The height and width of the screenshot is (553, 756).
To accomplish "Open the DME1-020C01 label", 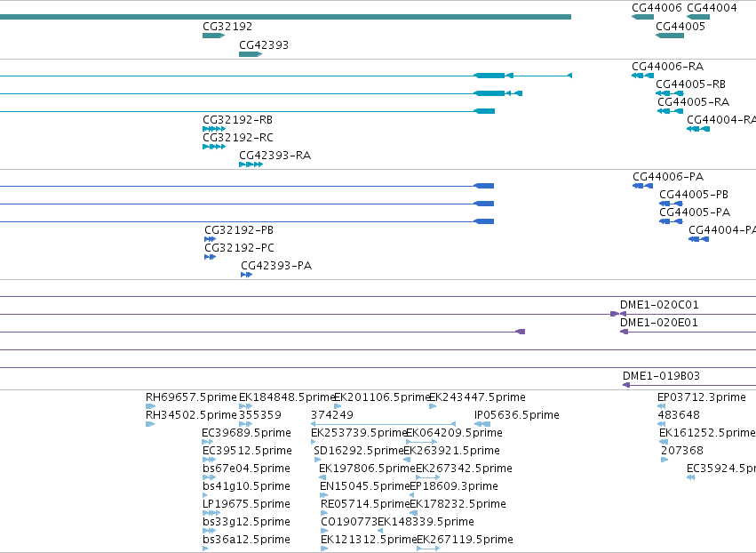I will (659, 304).
